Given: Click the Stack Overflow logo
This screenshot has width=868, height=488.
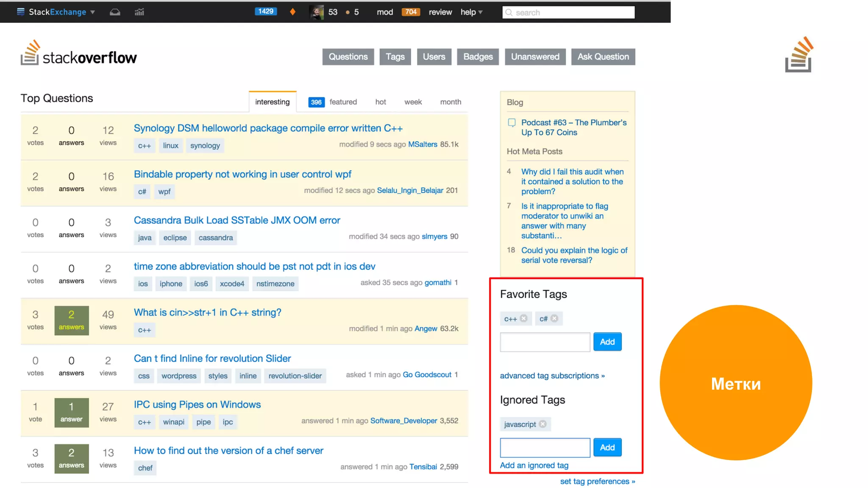Looking at the screenshot, I should pyautogui.click(x=79, y=55).
